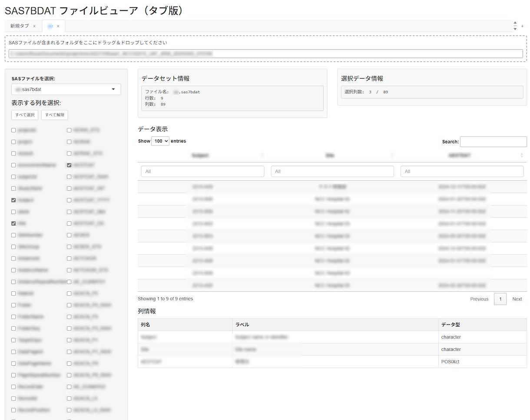Check the FolderName column checkbox
530x420 pixels.
(x=13, y=317)
